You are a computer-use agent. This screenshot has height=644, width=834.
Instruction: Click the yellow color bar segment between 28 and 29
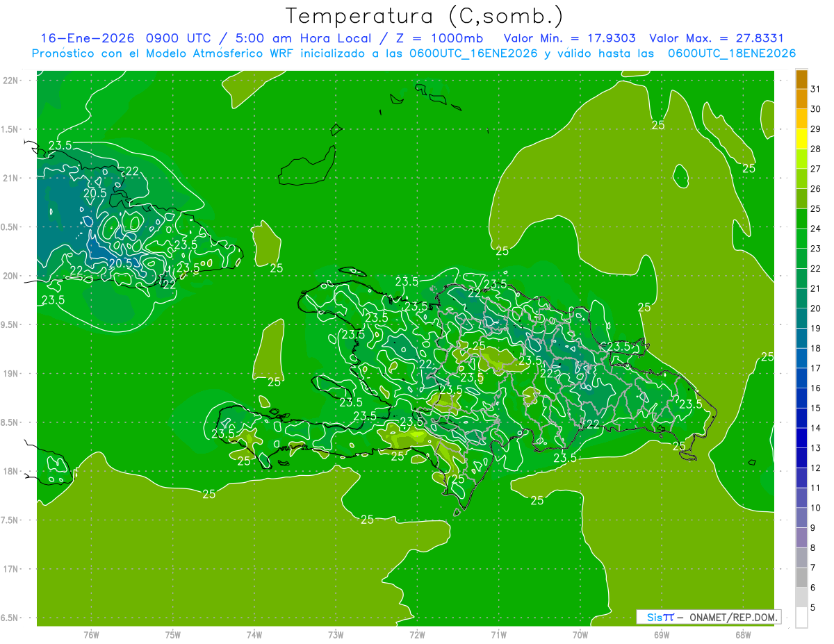[x=801, y=138]
